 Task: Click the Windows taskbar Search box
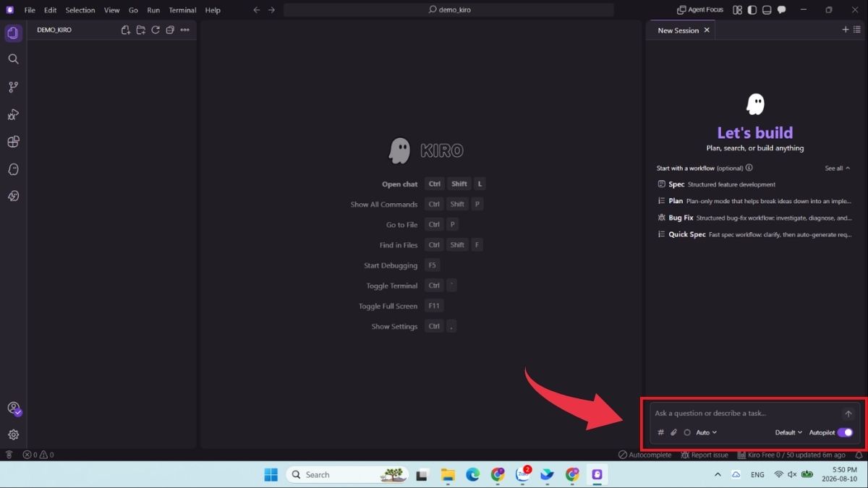[x=347, y=474]
